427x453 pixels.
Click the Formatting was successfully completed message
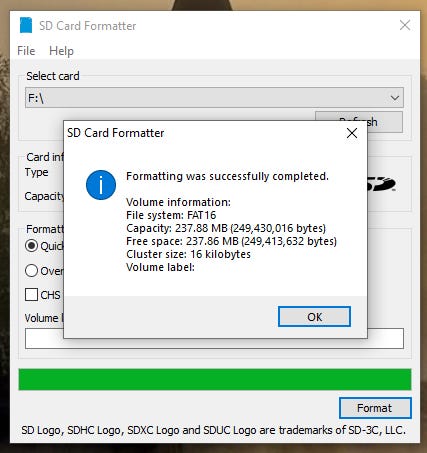[227, 176]
